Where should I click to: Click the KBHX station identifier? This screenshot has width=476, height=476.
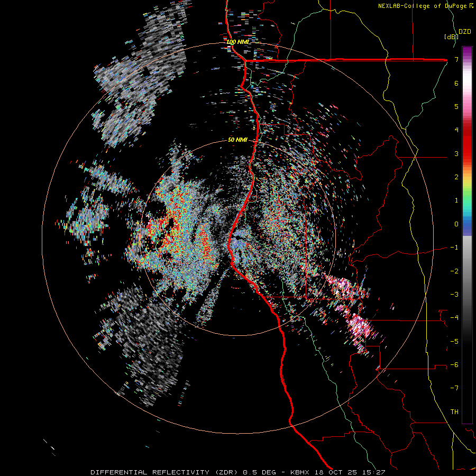[300, 472]
